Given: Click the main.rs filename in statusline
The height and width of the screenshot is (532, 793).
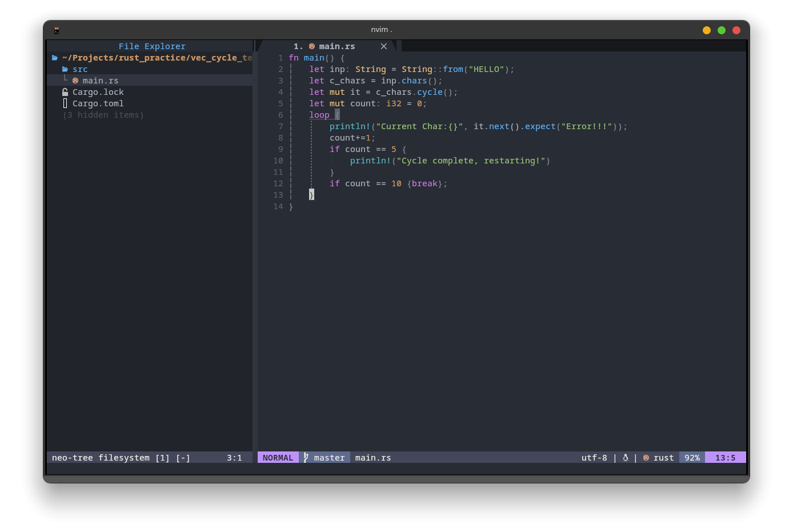Looking at the screenshot, I should [x=373, y=458].
